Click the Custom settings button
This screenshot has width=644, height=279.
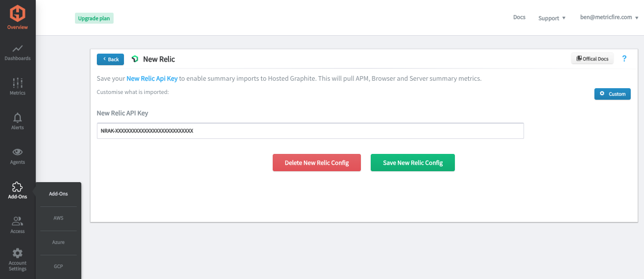[612, 94]
